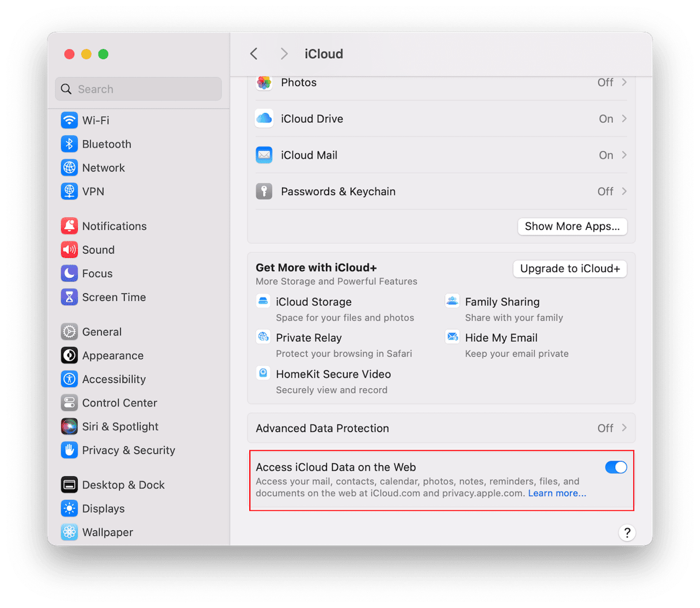Select the Private Relay globe icon

[x=263, y=336]
